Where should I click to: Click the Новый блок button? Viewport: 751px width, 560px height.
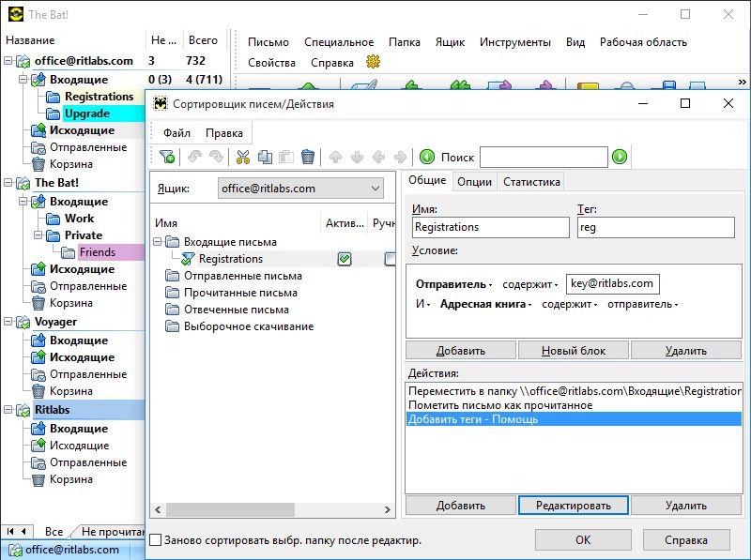coord(573,351)
